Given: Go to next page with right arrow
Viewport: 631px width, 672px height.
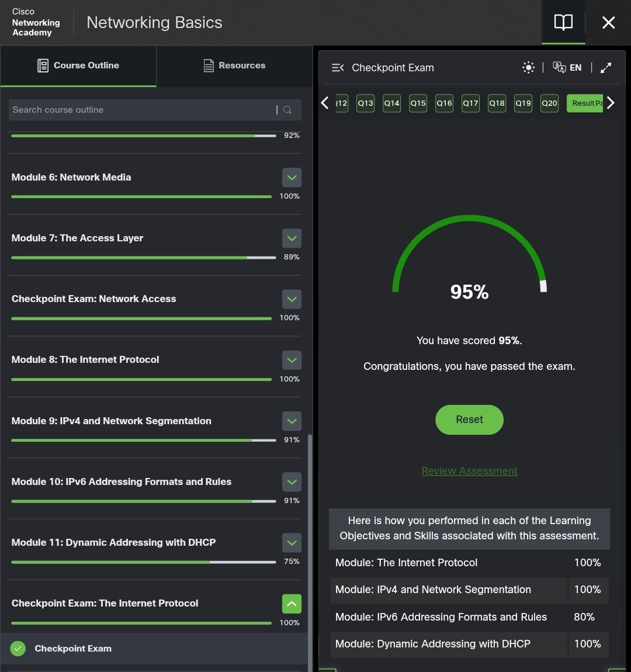Looking at the screenshot, I should point(611,103).
